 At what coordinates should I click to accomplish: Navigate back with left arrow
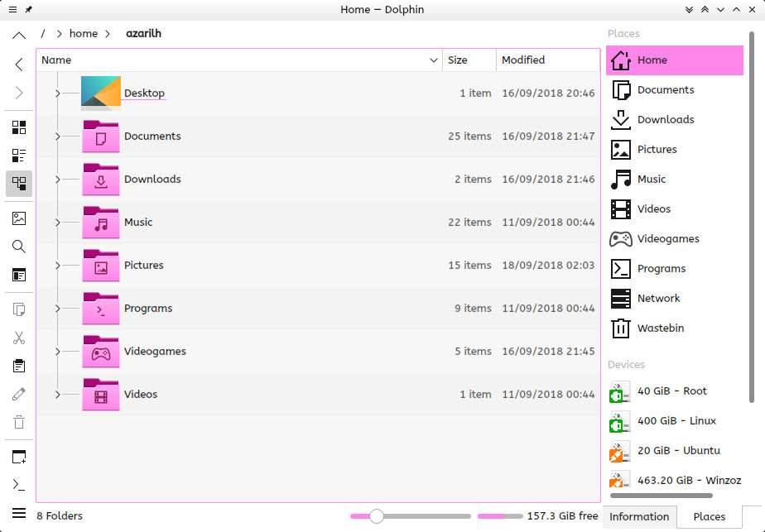19,65
